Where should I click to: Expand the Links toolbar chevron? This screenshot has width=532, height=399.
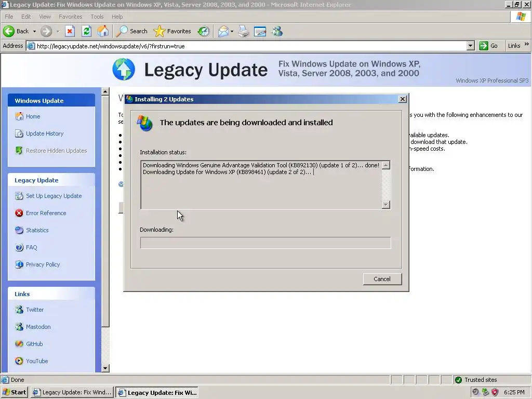[x=527, y=44]
